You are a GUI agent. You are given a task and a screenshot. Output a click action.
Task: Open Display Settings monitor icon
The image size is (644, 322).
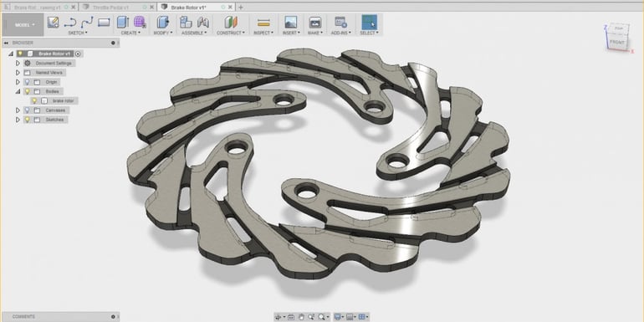coord(337,317)
